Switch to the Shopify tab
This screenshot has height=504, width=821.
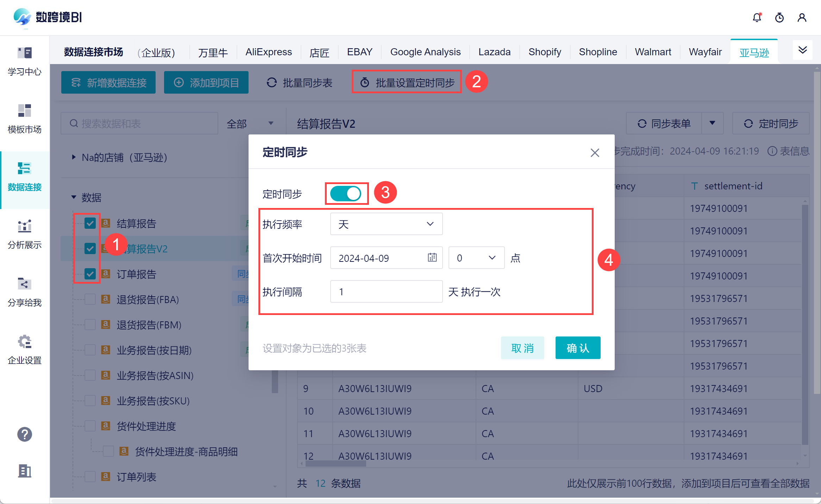pyautogui.click(x=545, y=52)
